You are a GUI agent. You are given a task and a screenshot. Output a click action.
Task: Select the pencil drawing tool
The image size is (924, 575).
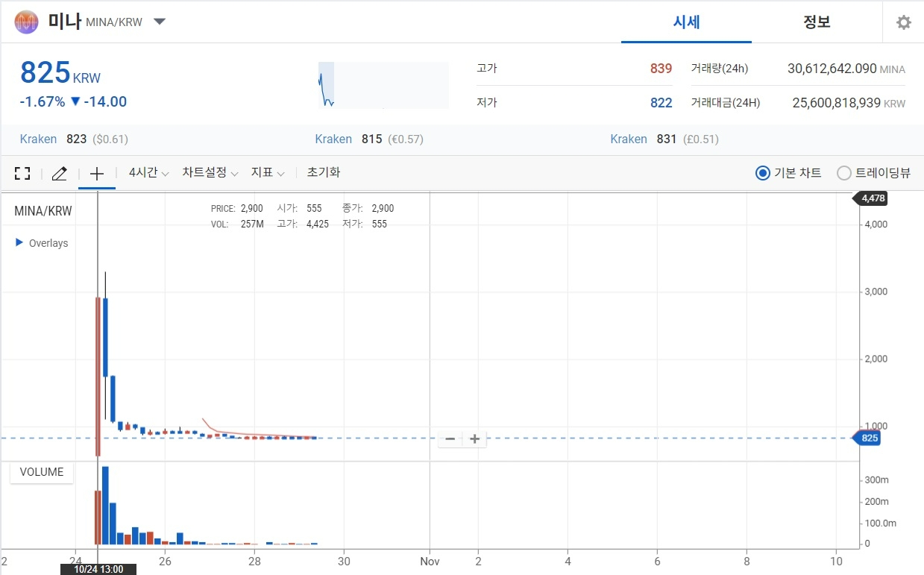(60, 173)
